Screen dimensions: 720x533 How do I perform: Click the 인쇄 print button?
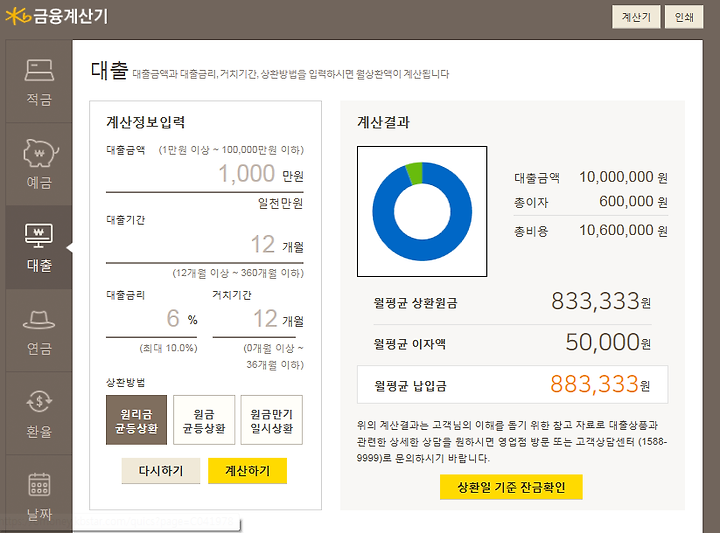[684, 17]
